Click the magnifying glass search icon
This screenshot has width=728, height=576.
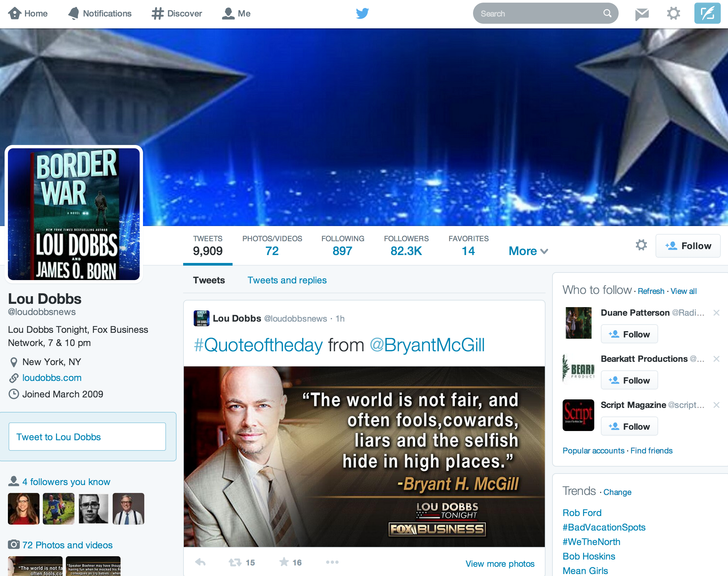coord(607,14)
